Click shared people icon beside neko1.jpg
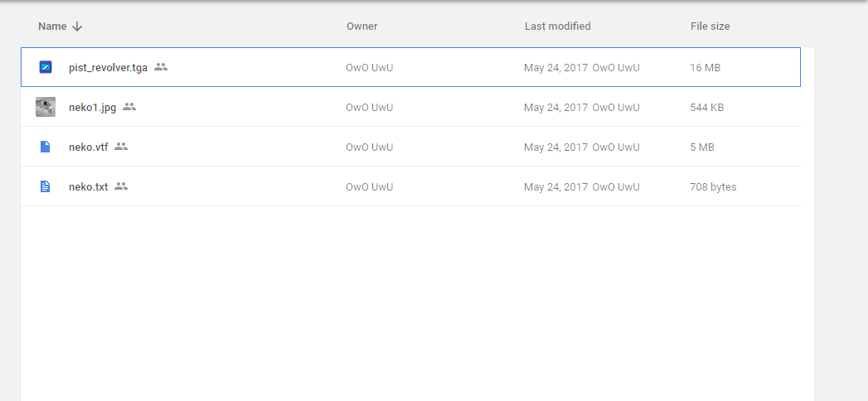868x401 pixels. click(x=129, y=107)
